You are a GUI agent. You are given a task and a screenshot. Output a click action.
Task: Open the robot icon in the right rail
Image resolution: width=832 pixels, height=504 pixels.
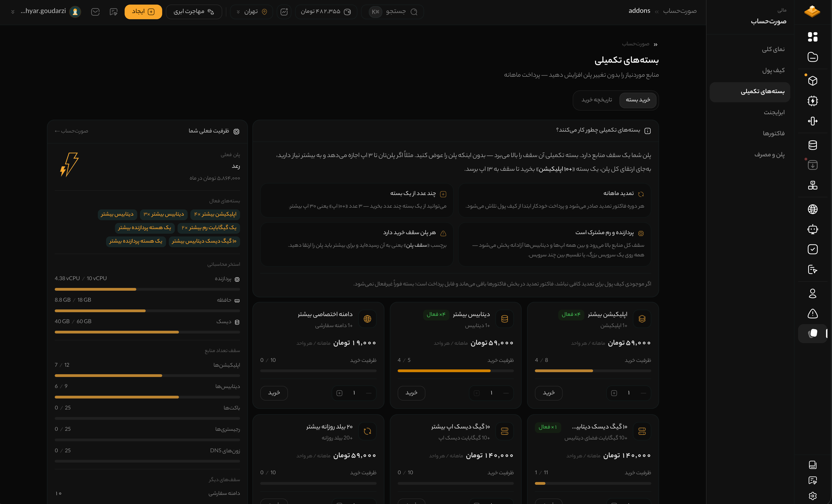click(x=813, y=229)
